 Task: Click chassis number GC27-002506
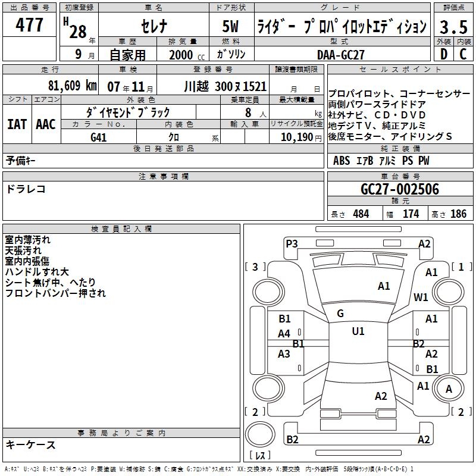pos(400,189)
